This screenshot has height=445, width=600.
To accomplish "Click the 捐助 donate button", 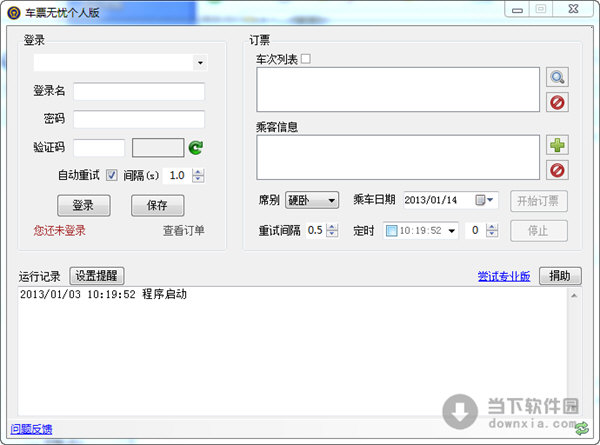I will (560, 276).
